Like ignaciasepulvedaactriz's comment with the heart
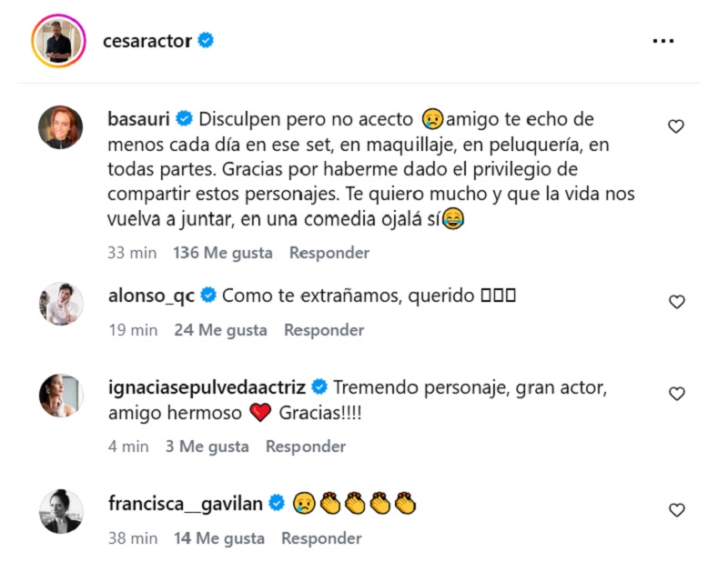This screenshot has height=582, width=728. [x=676, y=394]
